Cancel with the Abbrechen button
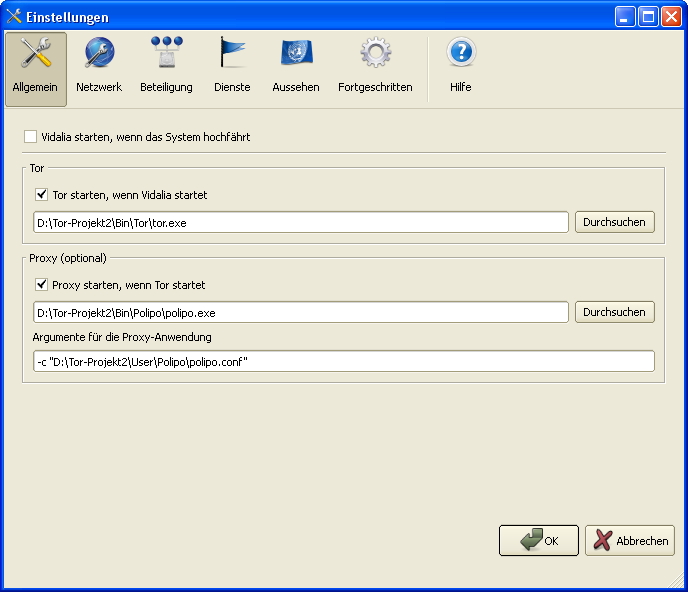The height and width of the screenshot is (592, 688). point(630,540)
